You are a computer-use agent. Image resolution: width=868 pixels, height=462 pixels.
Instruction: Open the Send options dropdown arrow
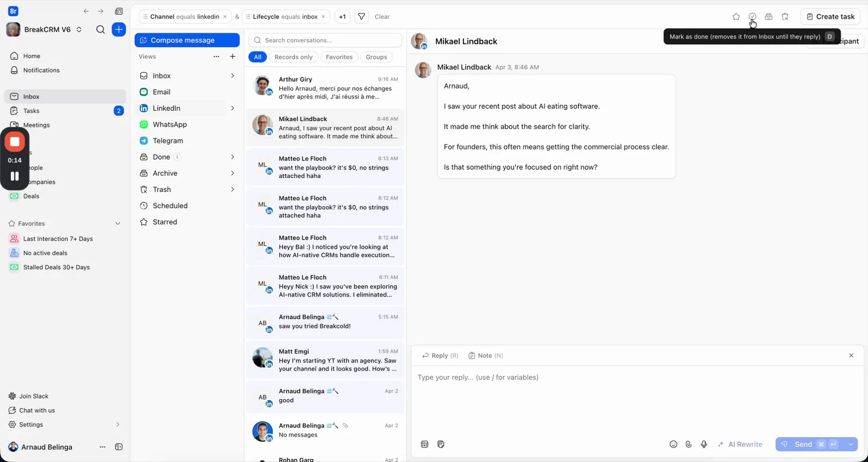[851, 444]
